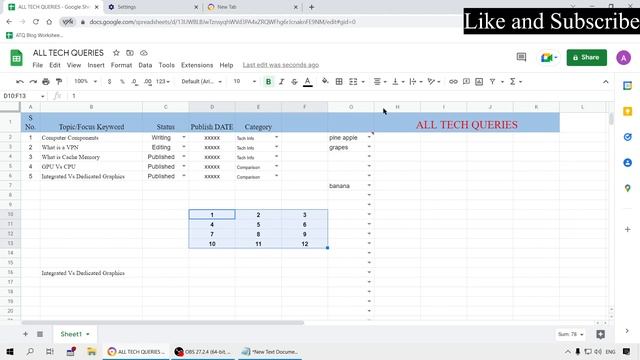
Task: Open the comment history icon
Action: tap(521, 58)
